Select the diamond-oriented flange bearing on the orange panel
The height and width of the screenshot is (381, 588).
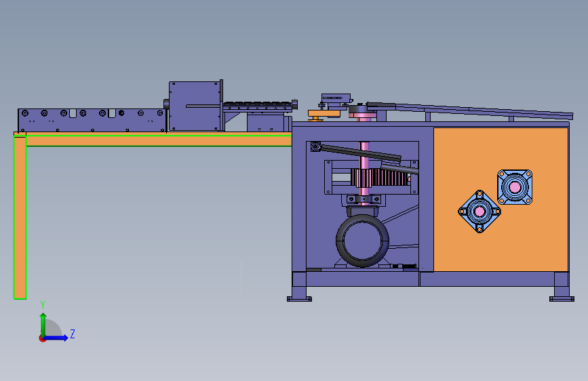click(479, 212)
